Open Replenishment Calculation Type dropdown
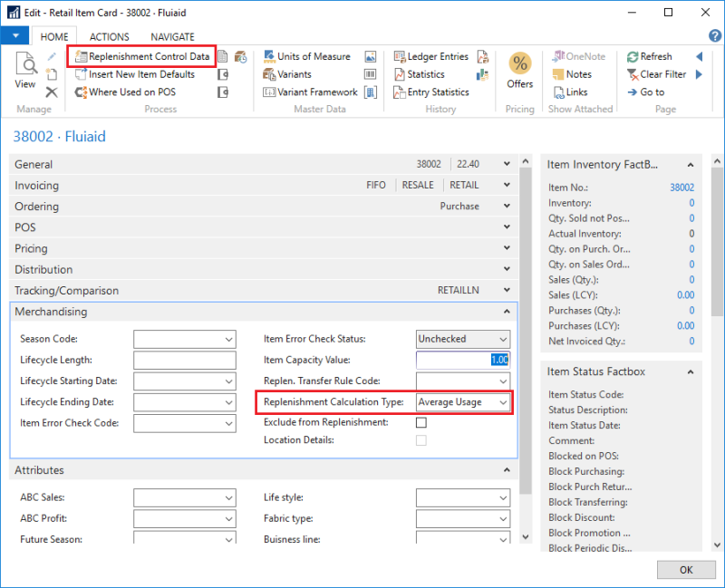Image resolution: width=725 pixels, height=588 pixels. [503, 402]
